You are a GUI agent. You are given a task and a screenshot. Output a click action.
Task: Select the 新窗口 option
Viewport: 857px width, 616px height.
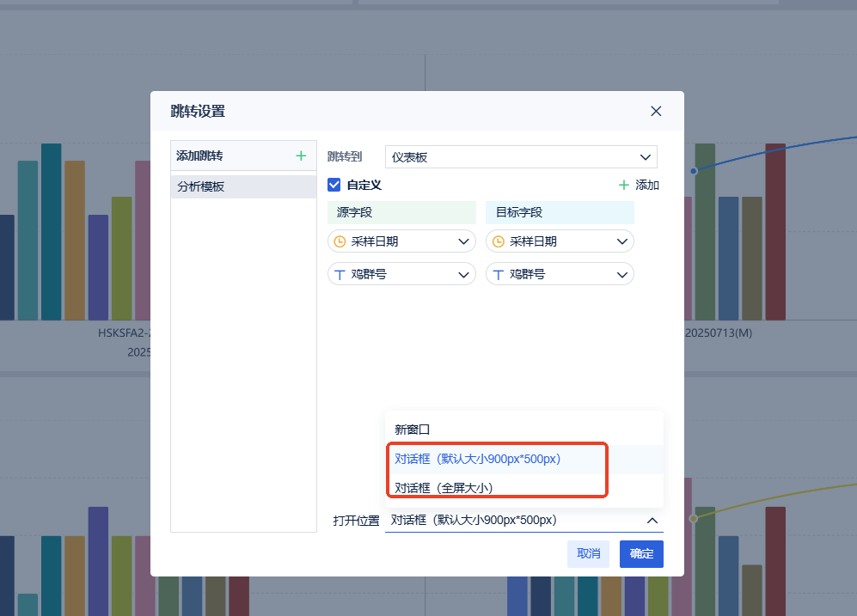(x=412, y=429)
